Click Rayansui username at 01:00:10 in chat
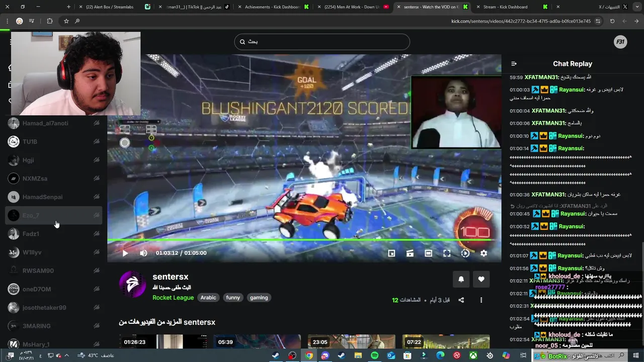Screen dimensions: 644x362 571,136
